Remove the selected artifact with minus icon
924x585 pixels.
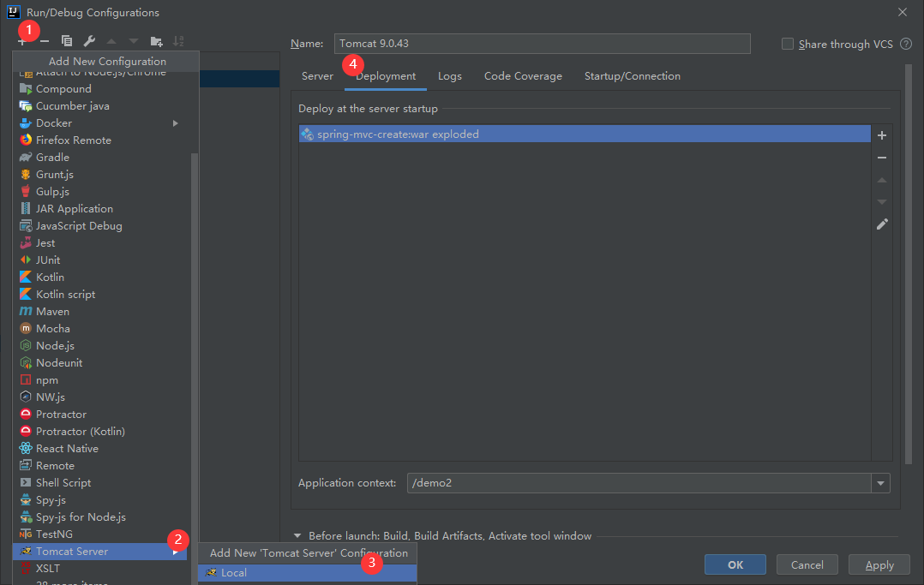pyautogui.click(x=881, y=158)
